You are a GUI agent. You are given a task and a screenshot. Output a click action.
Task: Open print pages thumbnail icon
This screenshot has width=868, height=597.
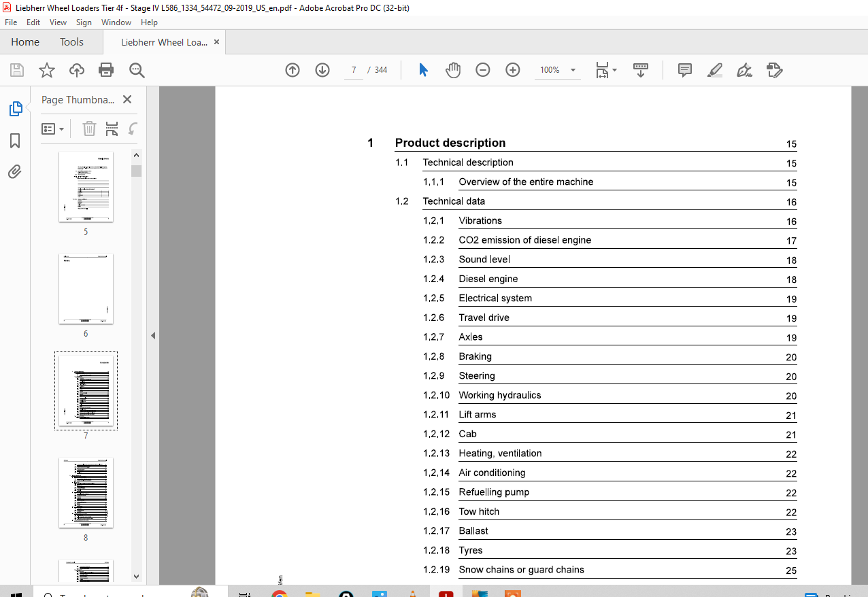112,129
